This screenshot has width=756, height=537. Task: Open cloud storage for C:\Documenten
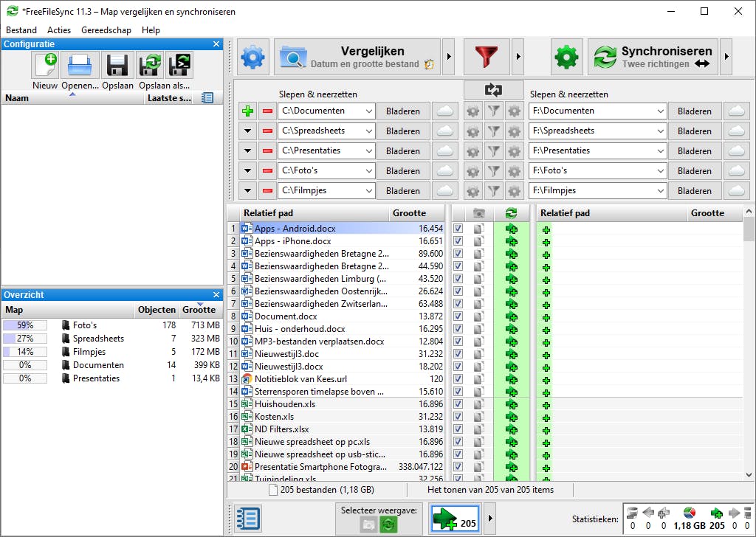pyautogui.click(x=444, y=111)
